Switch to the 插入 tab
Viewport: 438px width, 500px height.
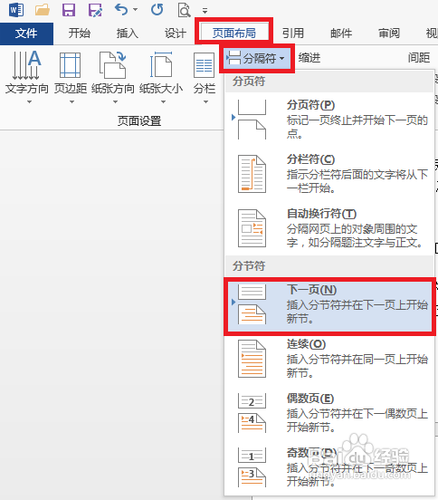127,33
